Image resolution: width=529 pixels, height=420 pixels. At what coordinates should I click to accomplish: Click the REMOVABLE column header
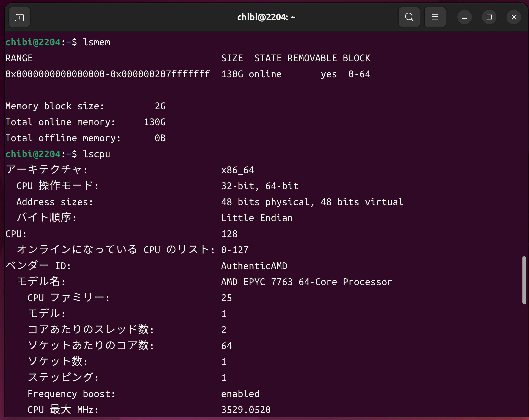(312, 58)
